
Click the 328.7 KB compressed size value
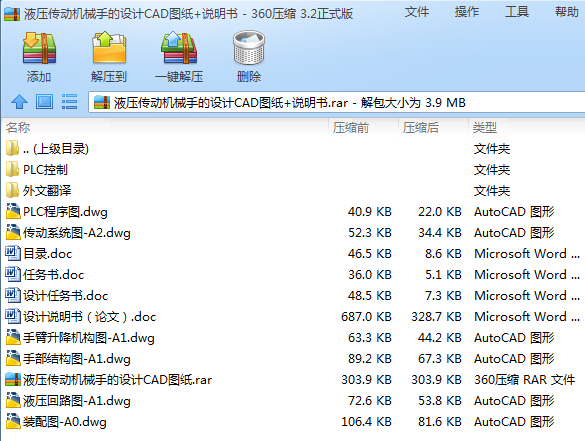(x=436, y=316)
